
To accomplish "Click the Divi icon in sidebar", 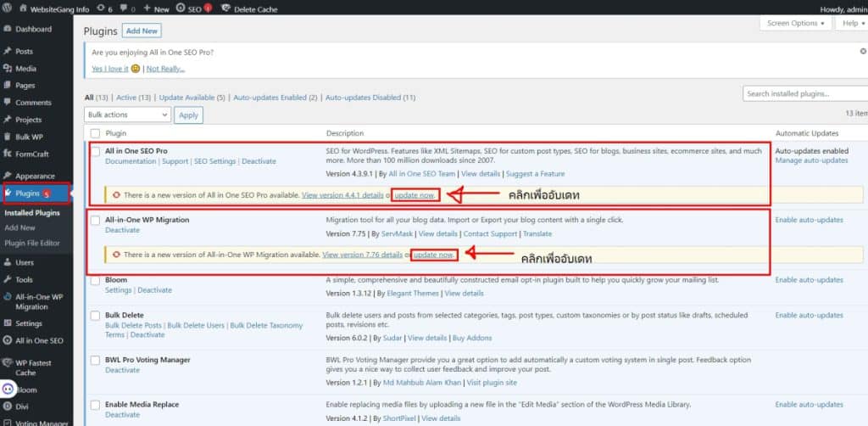I will 7,406.
